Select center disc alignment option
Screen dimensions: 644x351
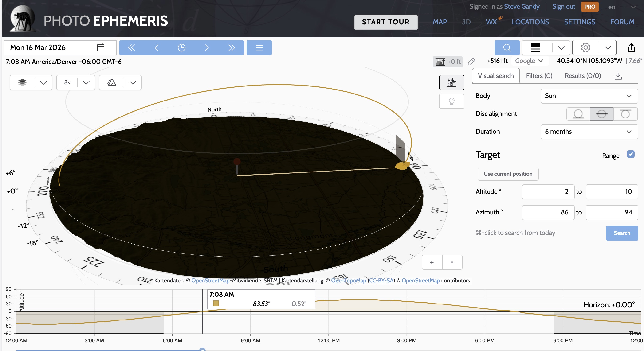click(x=601, y=114)
